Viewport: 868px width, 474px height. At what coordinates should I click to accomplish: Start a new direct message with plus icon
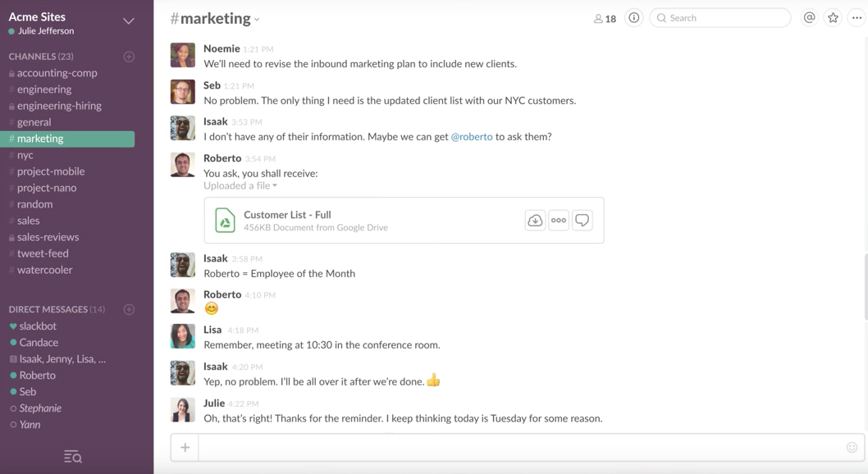point(129,309)
